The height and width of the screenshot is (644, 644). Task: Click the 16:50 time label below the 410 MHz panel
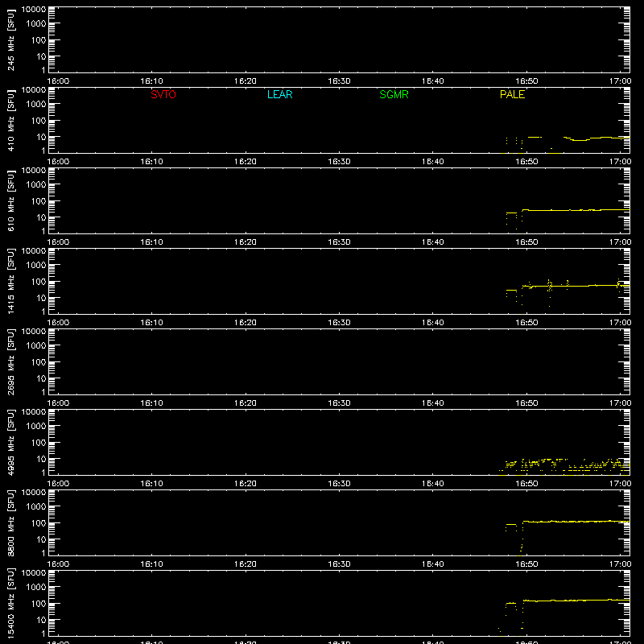(x=526, y=162)
